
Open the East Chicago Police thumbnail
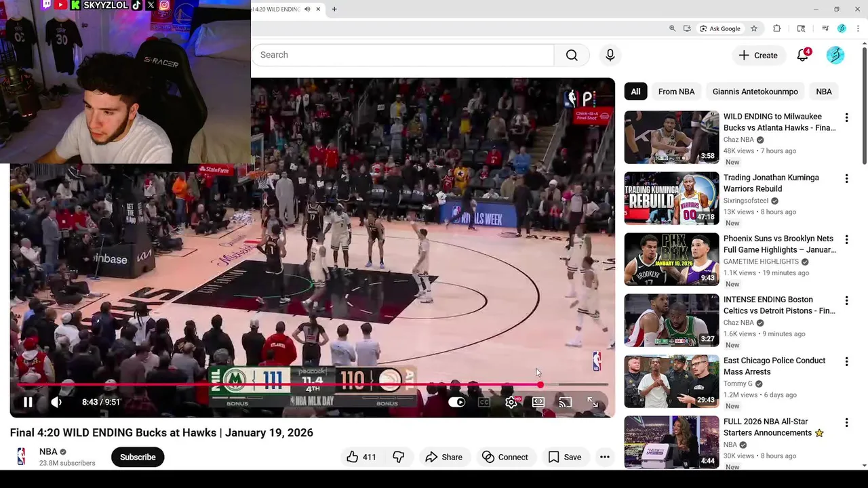[x=671, y=382]
